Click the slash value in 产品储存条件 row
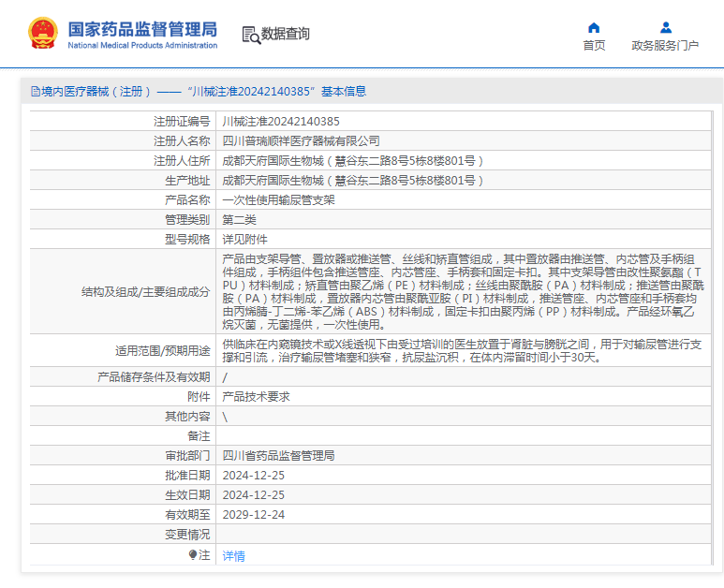This screenshot has width=724, height=588. point(225,377)
